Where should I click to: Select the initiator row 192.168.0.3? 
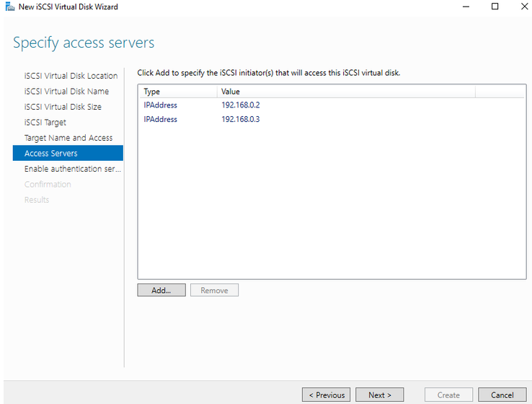pos(240,120)
